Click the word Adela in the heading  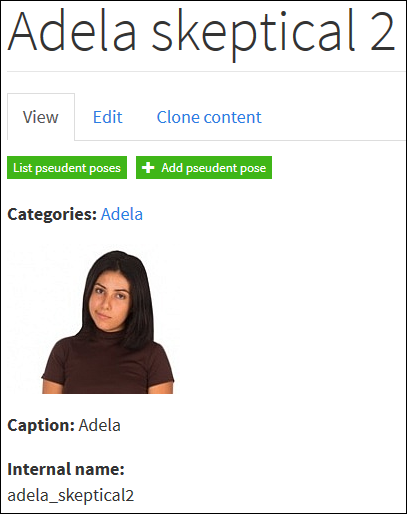tap(72, 32)
